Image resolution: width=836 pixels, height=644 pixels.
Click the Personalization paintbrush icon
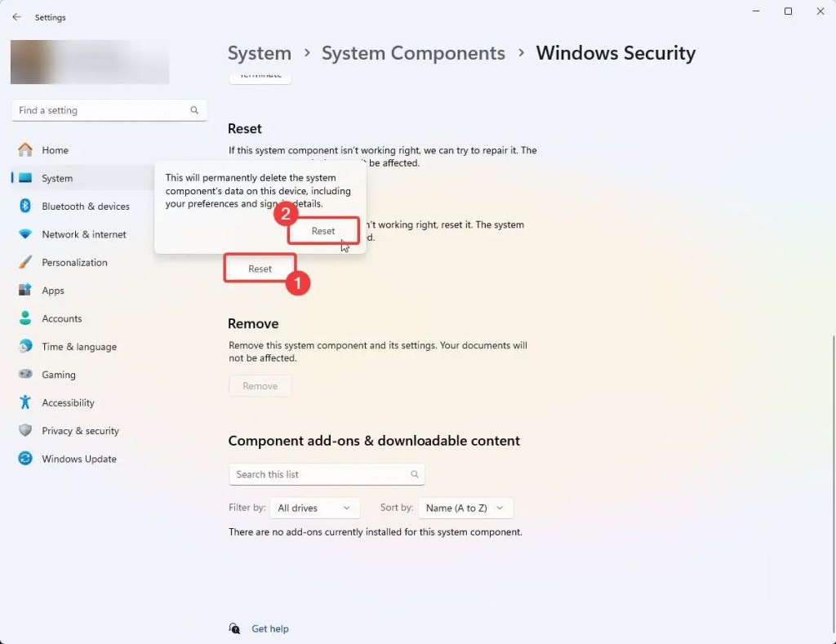pyautogui.click(x=25, y=262)
